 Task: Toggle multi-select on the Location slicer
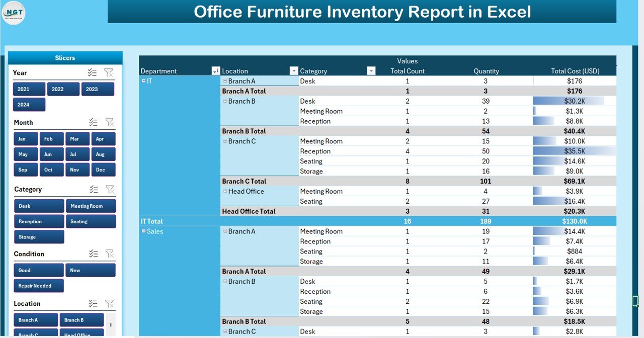click(93, 303)
